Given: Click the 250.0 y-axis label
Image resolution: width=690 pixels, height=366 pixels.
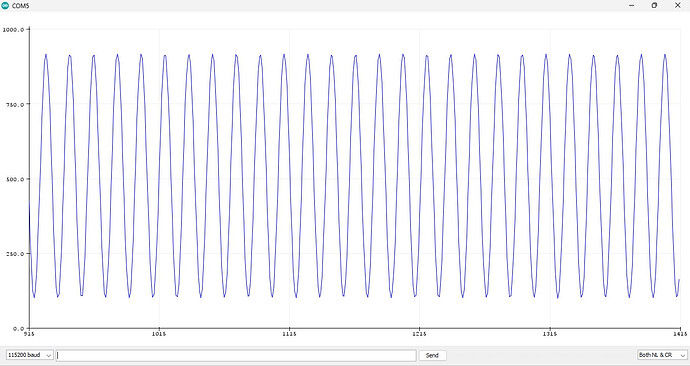Looking at the screenshot, I should 15,254.
